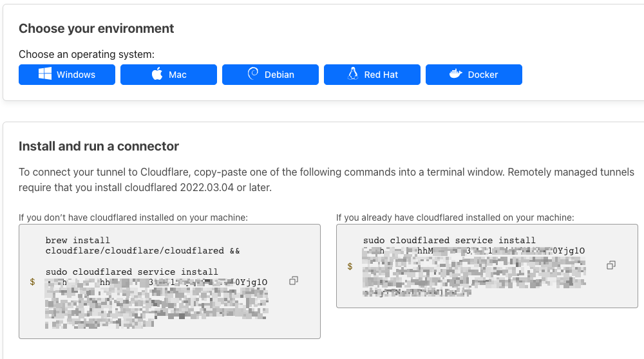Click the $ prompt in left code block

(x=32, y=282)
